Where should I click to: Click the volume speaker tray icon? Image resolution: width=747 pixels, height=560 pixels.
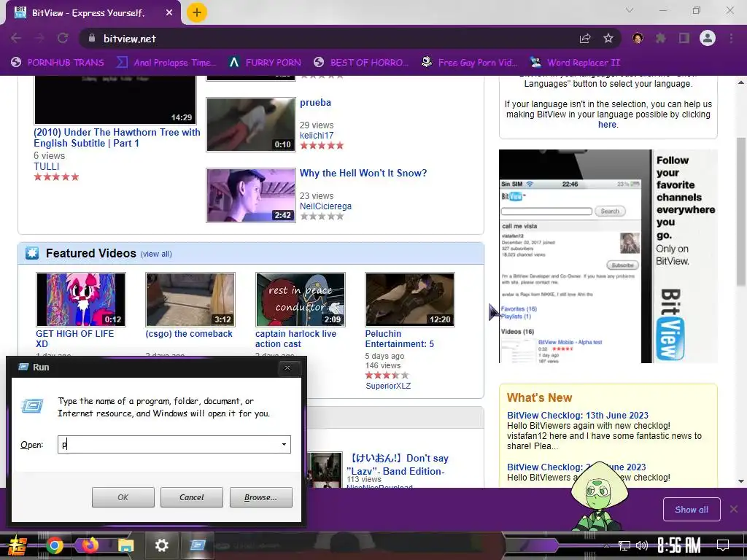tap(641, 545)
